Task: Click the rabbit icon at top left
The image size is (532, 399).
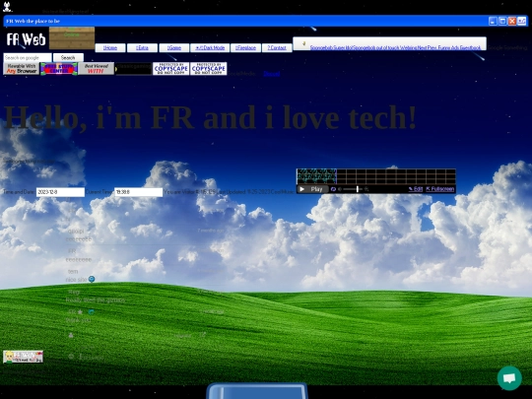Action: [x=7, y=7]
